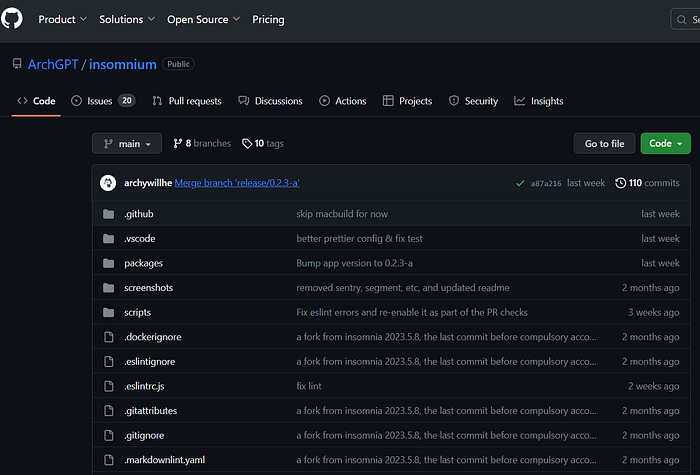700x475 pixels.
Task: Click the repository icon beside ArchGPT
Action: click(x=17, y=64)
